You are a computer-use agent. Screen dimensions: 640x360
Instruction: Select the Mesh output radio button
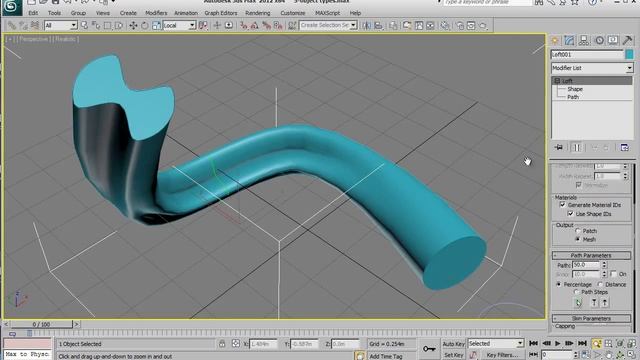pos(578,240)
